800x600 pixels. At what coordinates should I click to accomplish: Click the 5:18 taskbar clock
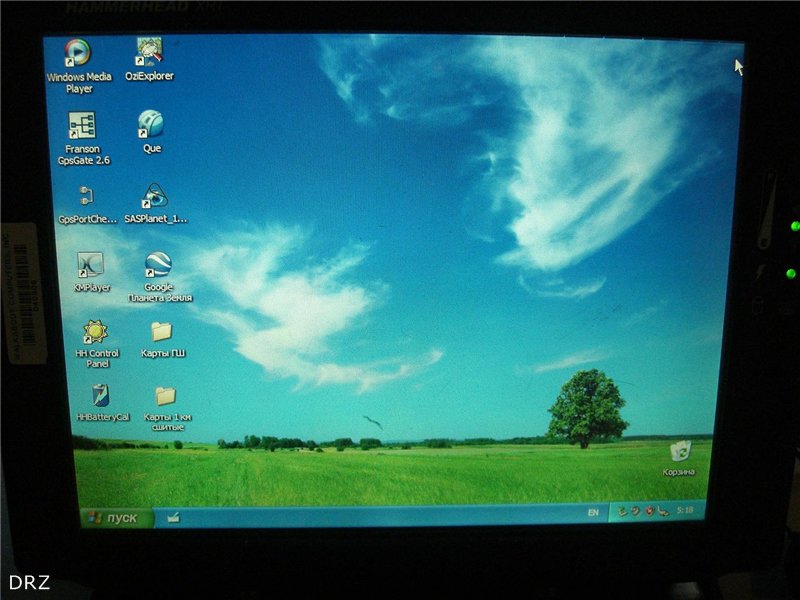click(685, 510)
